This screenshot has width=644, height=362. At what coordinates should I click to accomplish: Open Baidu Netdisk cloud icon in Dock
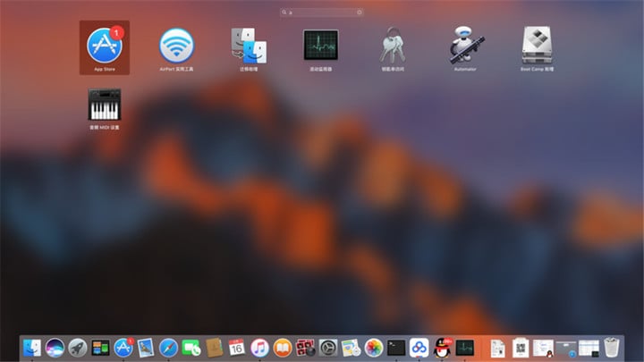pos(419,348)
